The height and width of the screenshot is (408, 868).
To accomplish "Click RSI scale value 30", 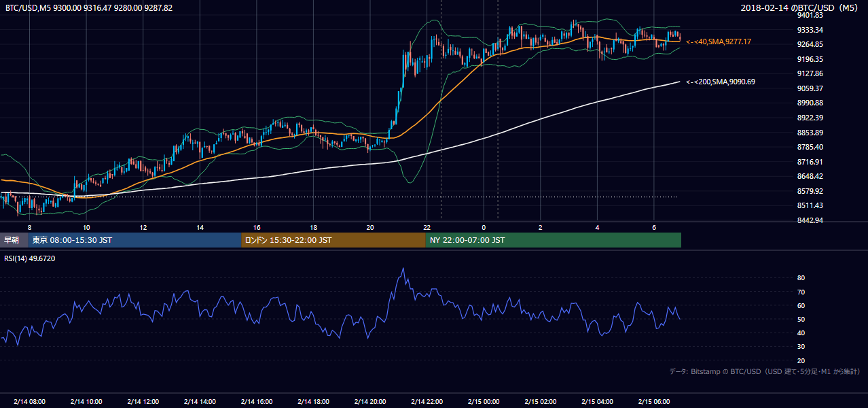I will 801,347.
